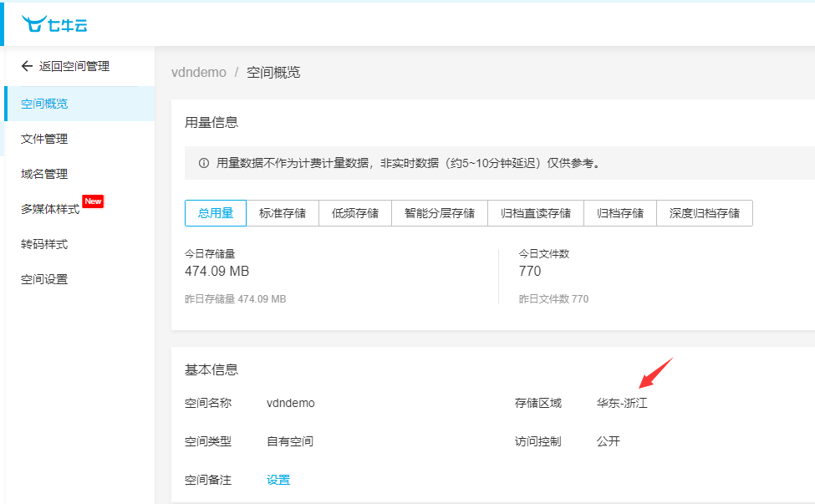Select the 智能分层存储 tab
Screen dimensions: 815x504
click(440, 213)
